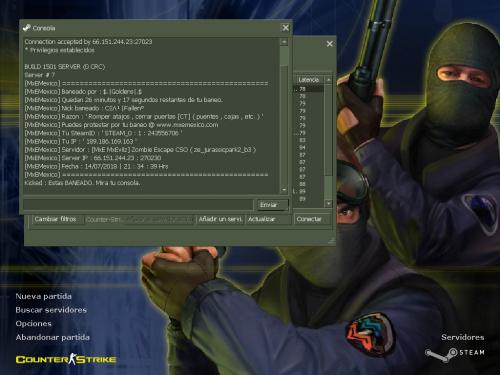The height and width of the screenshot is (375, 500).
Task: Open the Opciones menu entry
Action: click(x=33, y=323)
